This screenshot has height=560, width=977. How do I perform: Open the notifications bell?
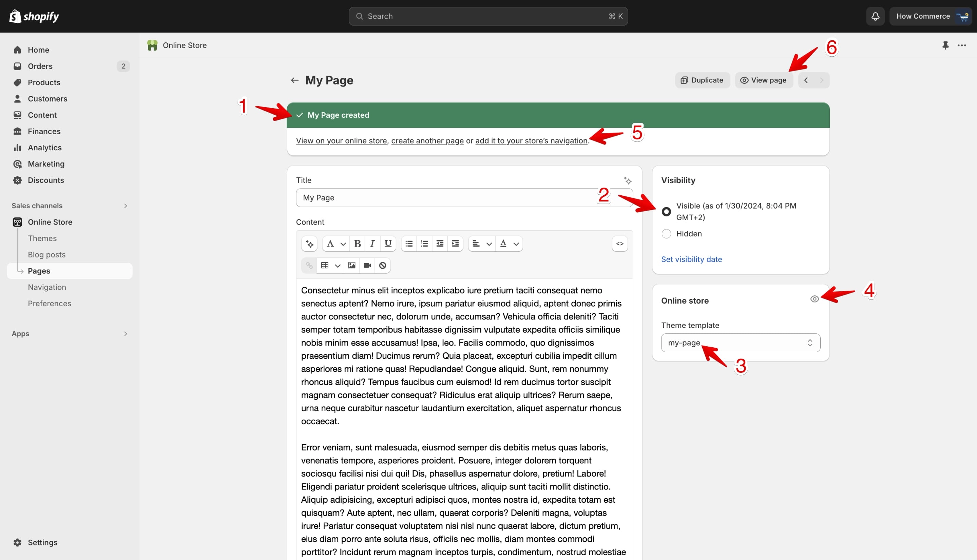point(875,16)
